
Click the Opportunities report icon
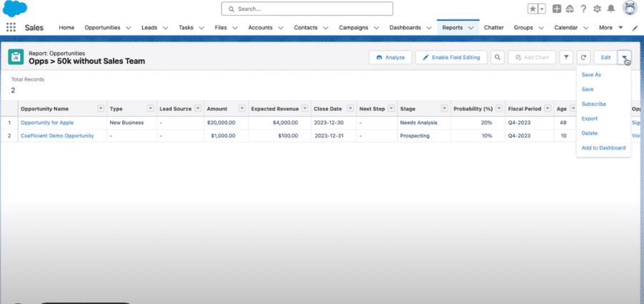16,57
